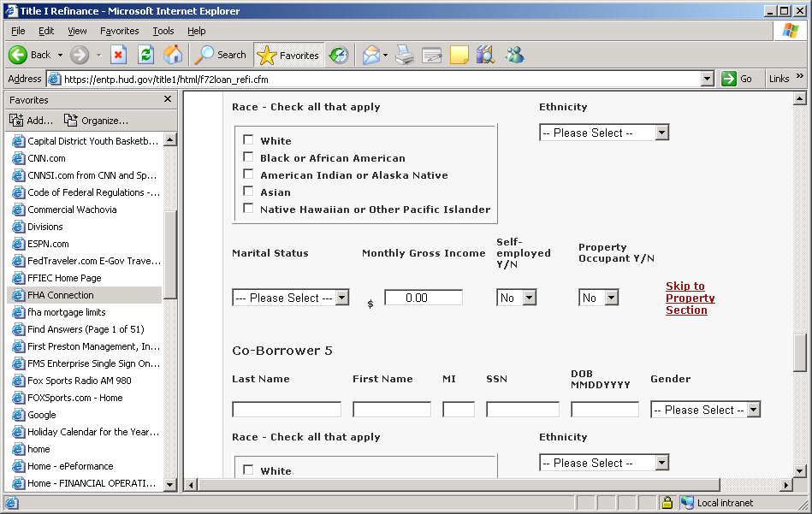This screenshot has width=812, height=514.
Task: Click the Monthly Gross Income field
Action: point(424,298)
